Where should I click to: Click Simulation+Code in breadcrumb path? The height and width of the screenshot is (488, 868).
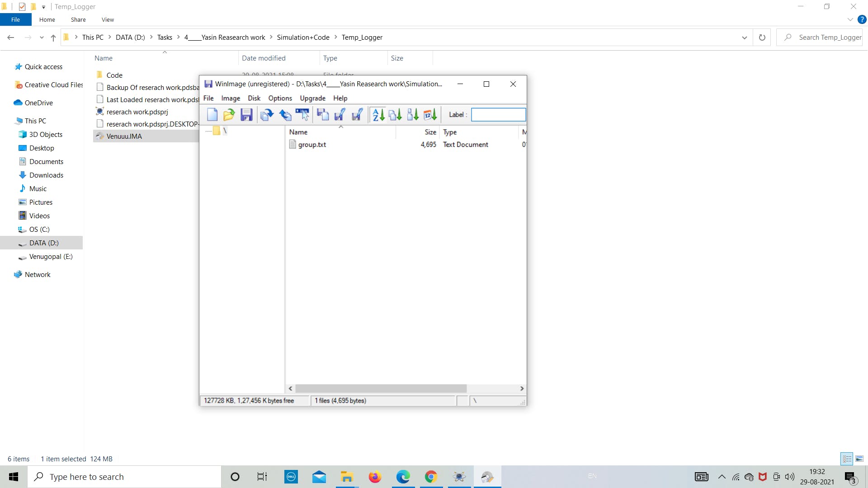click(x=303, y=38)
